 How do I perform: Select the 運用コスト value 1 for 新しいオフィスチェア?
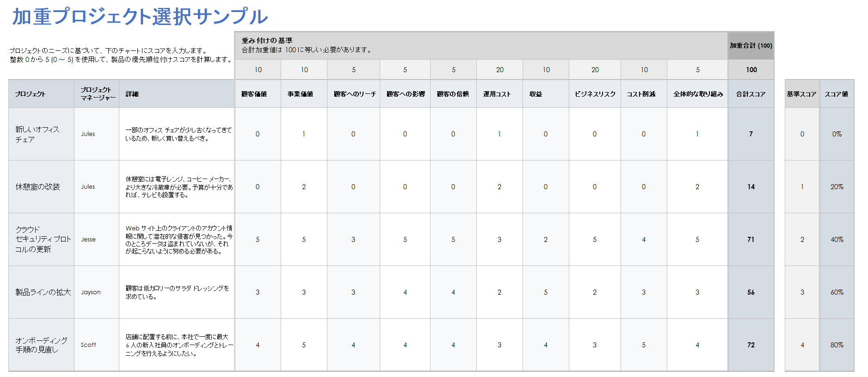click(499, 134)
